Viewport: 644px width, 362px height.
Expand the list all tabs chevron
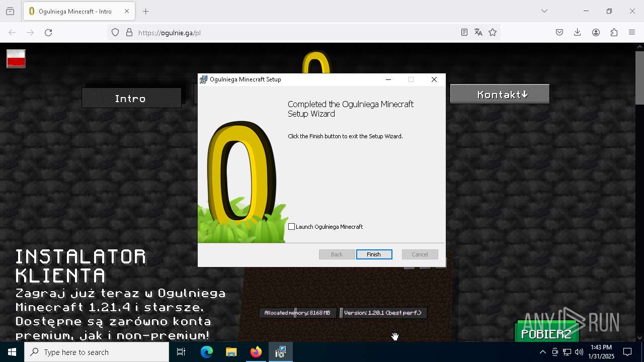pos(544,11)
